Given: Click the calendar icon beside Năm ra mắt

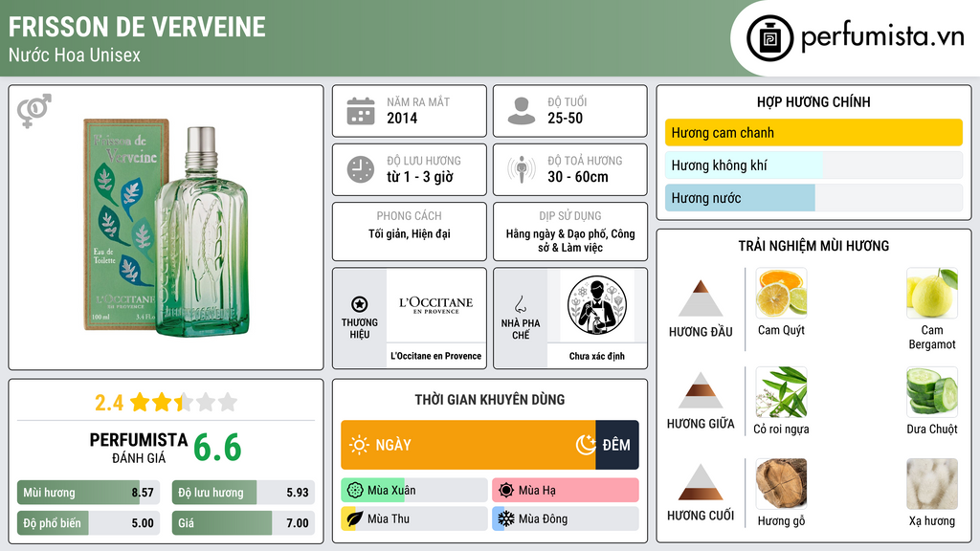Looking at the screenshot, I should [361, 111].
